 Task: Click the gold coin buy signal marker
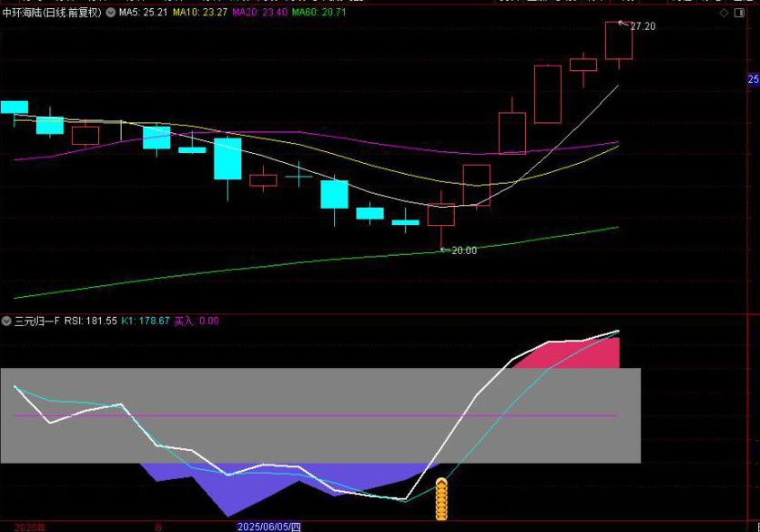(441, 500)
